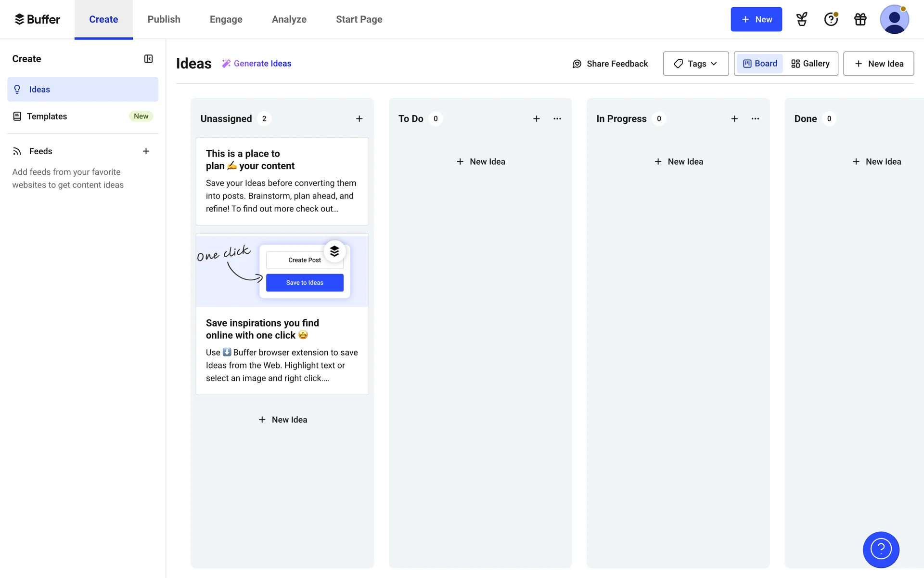This screenshot has height=578, width=924.
Task: Switch to Gallery view
Action: (x=810, y=64)
